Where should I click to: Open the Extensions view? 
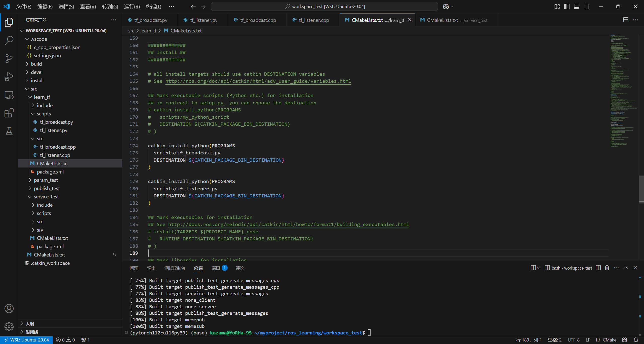[9, 113]
